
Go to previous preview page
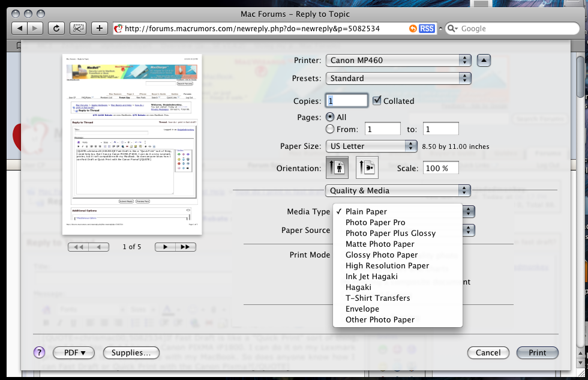[x=99, y=247]
